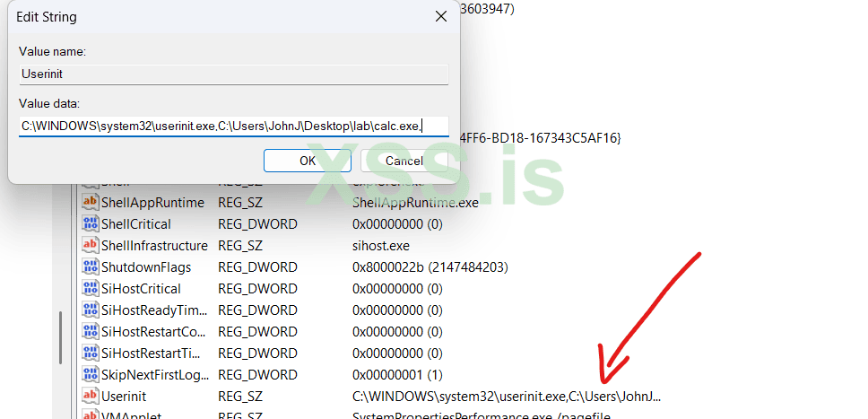Select the SiHostRestartTi... DWORD icon
868x419 pixels.
pyautogui.click(x=90, y=353)
